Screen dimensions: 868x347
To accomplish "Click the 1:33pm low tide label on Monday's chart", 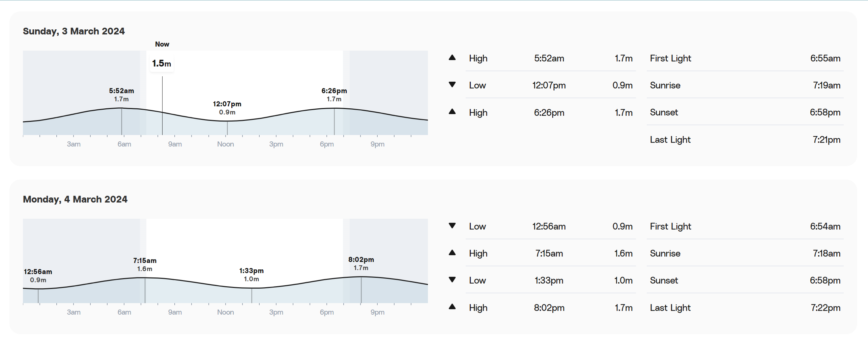I will click(251, 274).
